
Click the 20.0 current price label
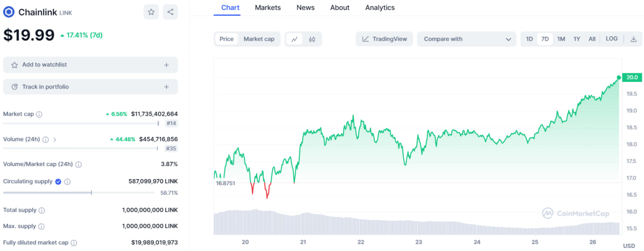pyautogui.click(x=631, y=77)
